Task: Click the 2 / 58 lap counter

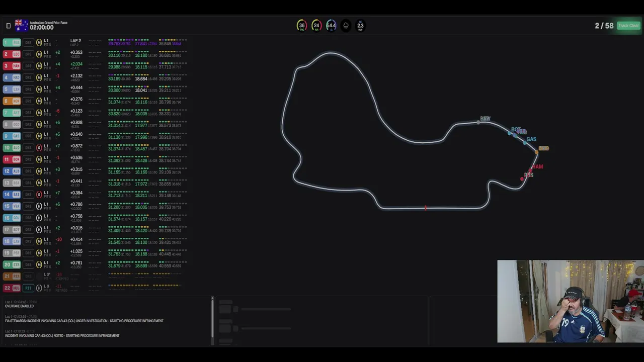Action: point(604,26)
